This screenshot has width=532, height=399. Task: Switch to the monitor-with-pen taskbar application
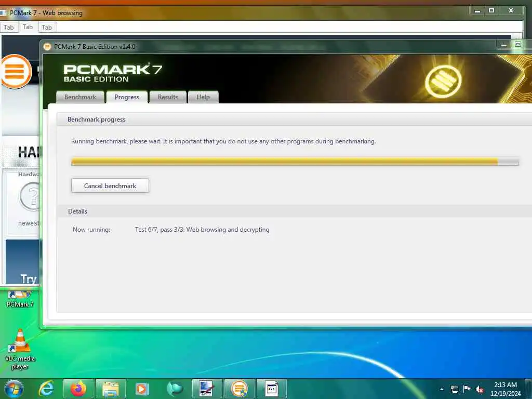point(207,389)
